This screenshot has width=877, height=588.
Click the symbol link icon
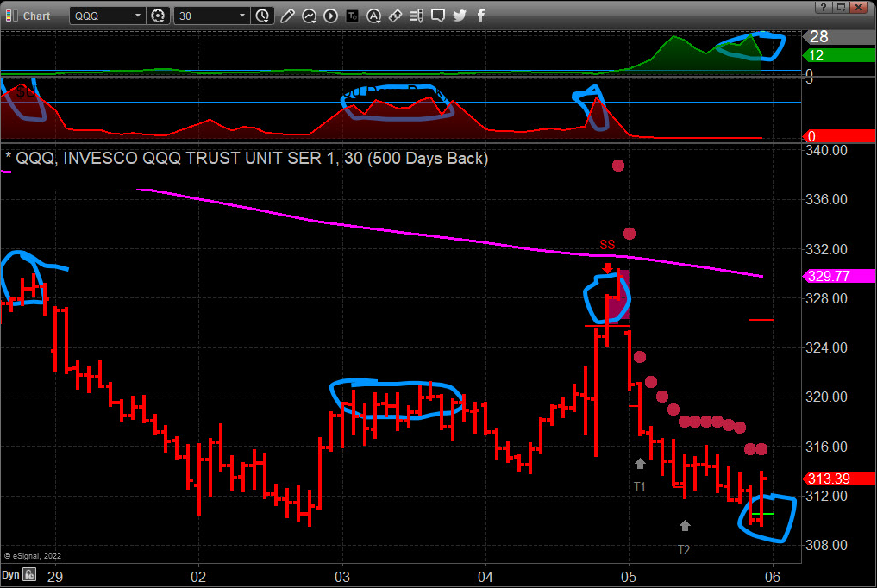point(395,16)
